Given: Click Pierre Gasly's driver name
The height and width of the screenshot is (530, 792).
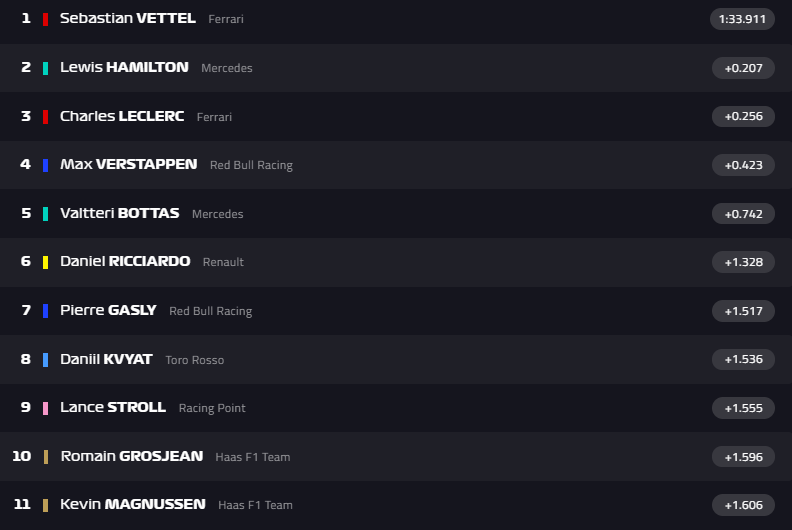Looking at the screenshot, I should click(108, 310).
